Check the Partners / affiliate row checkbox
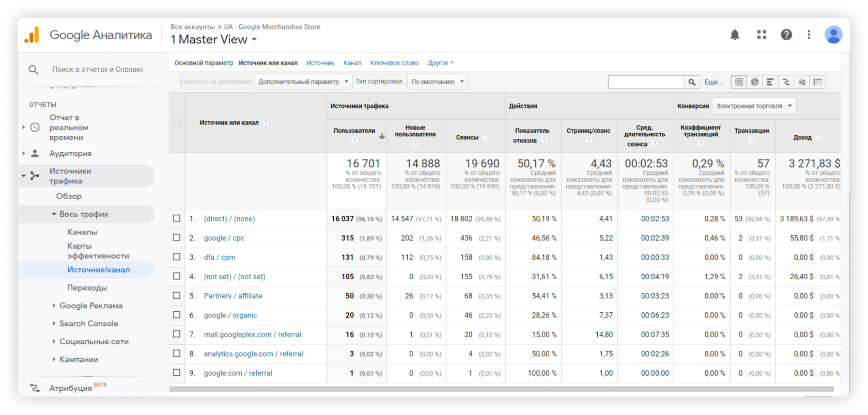The image size is (868, 415). pos(177,296)
